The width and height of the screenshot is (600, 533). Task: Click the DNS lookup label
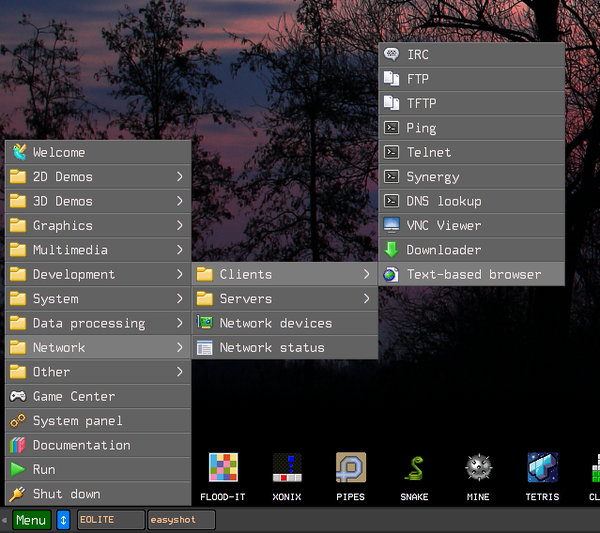tap(444, 201)
